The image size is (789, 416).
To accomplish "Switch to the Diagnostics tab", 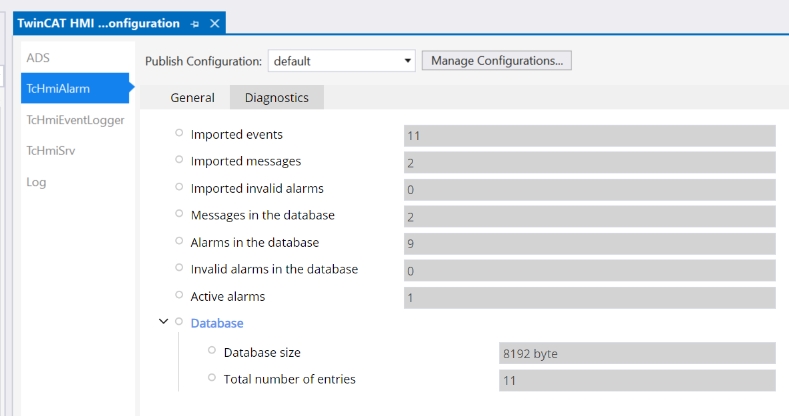I will tap(277, 98).
